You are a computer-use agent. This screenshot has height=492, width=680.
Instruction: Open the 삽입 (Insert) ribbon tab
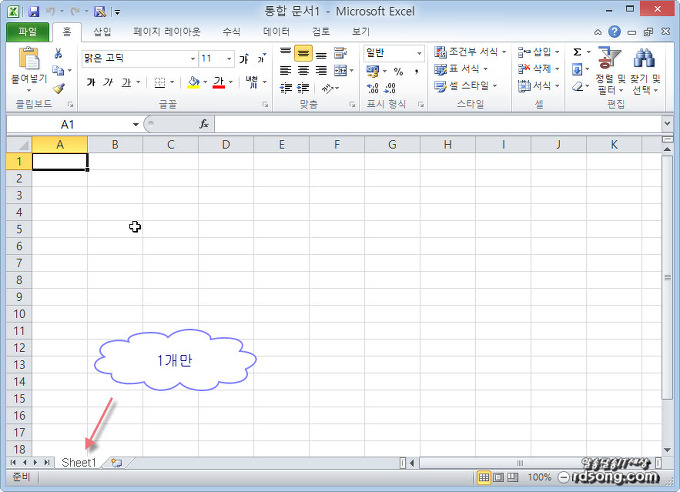pyautogui.click(x=102, y=32)
